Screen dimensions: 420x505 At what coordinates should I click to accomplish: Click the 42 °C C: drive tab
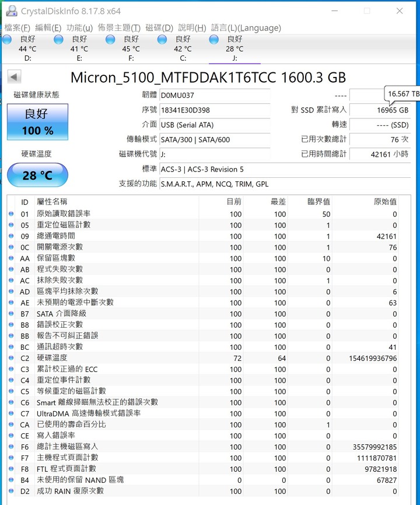point(183,48)
